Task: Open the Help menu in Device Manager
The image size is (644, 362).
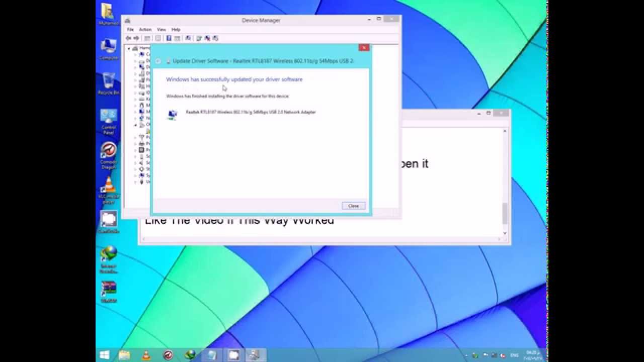Action: (176, 30)
